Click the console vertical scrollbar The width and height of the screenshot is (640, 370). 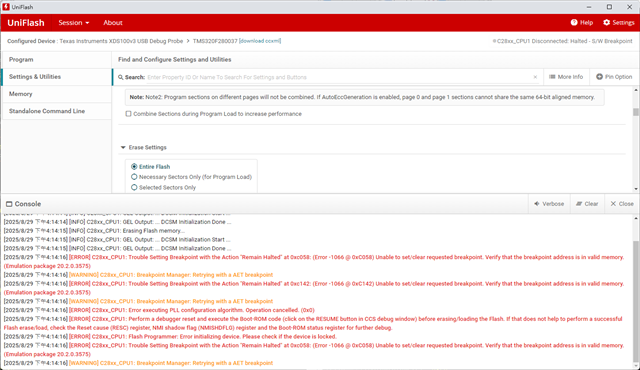pyautogui.click(x=636, y=300)
